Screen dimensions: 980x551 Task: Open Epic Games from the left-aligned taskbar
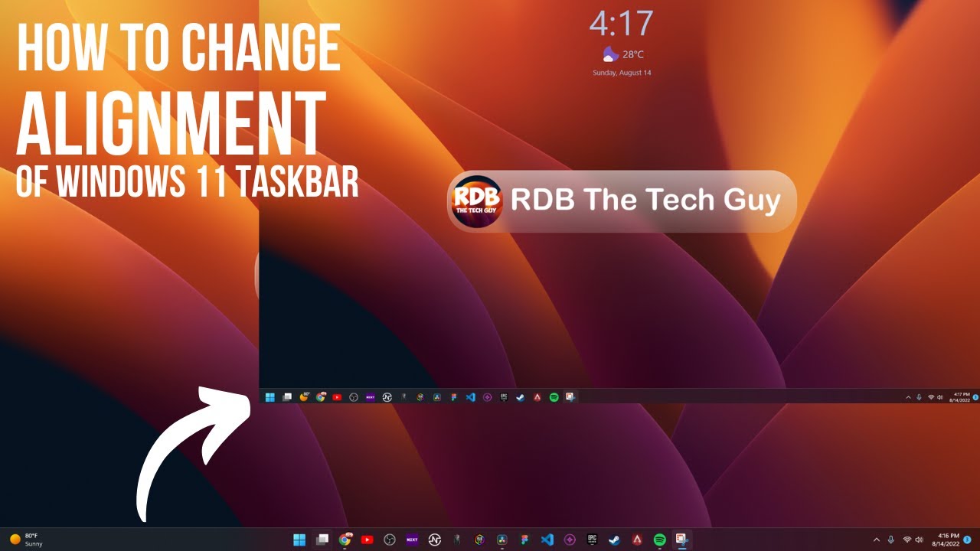[x=504, y=397]
